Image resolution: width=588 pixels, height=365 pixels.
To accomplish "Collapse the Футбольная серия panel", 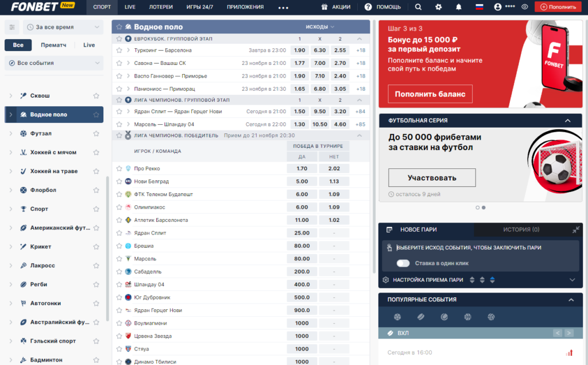I will (568, 121).
